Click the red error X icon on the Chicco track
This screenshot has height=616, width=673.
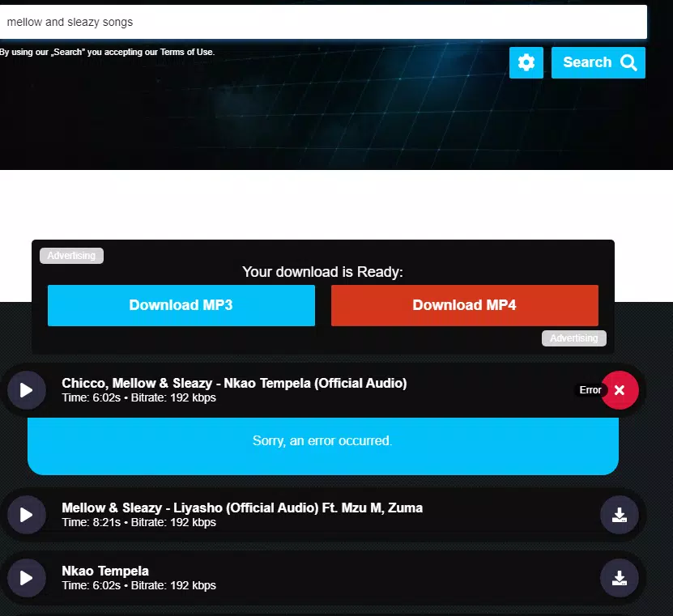tap(620, 390)
